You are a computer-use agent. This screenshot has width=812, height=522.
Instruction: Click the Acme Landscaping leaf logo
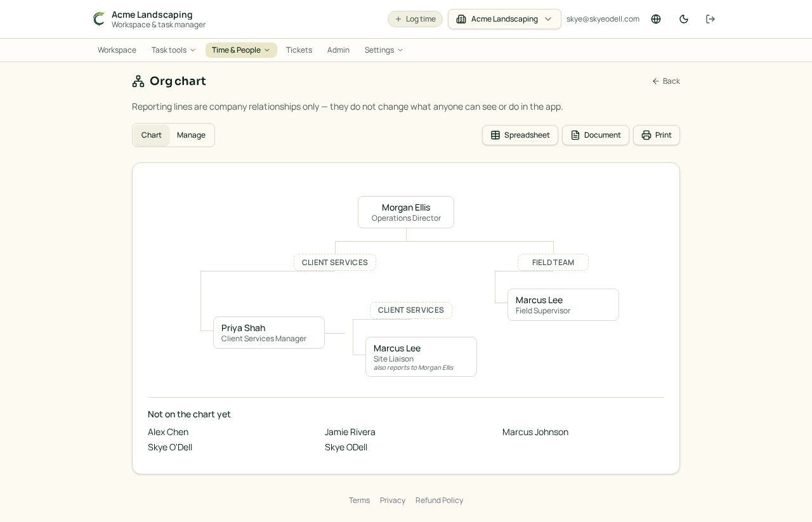point(99,19)
